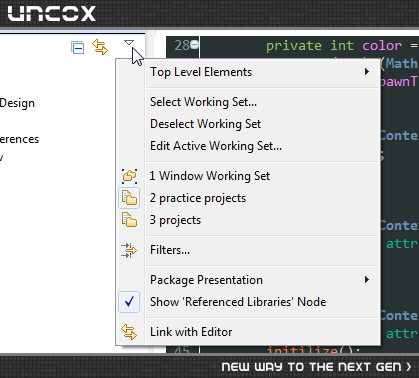Open the Filters... dialog entry
Viewport: 419px width, 378px height.
pyautogui.click(x=170, y=250)
